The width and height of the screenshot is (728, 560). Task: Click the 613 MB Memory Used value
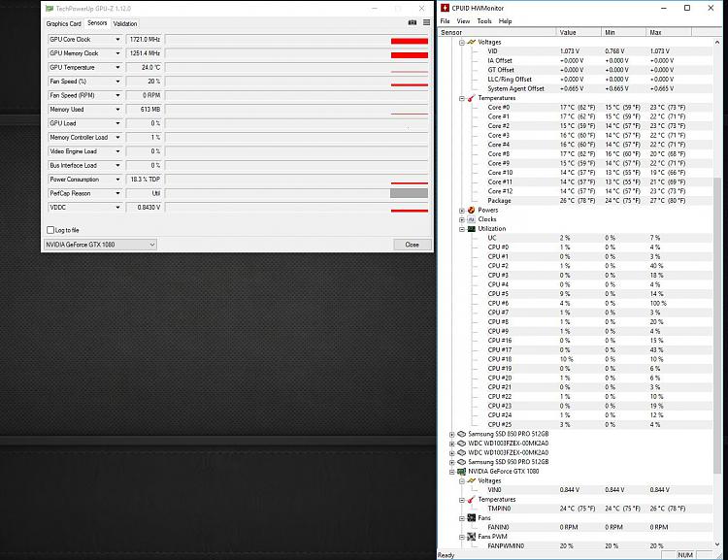click(x=145, y=109)
